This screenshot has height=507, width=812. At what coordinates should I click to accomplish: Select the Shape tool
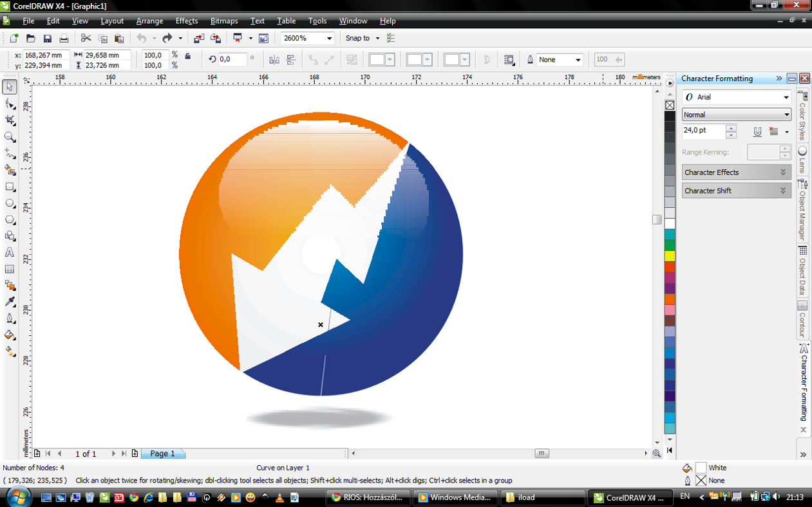point(10,104)
